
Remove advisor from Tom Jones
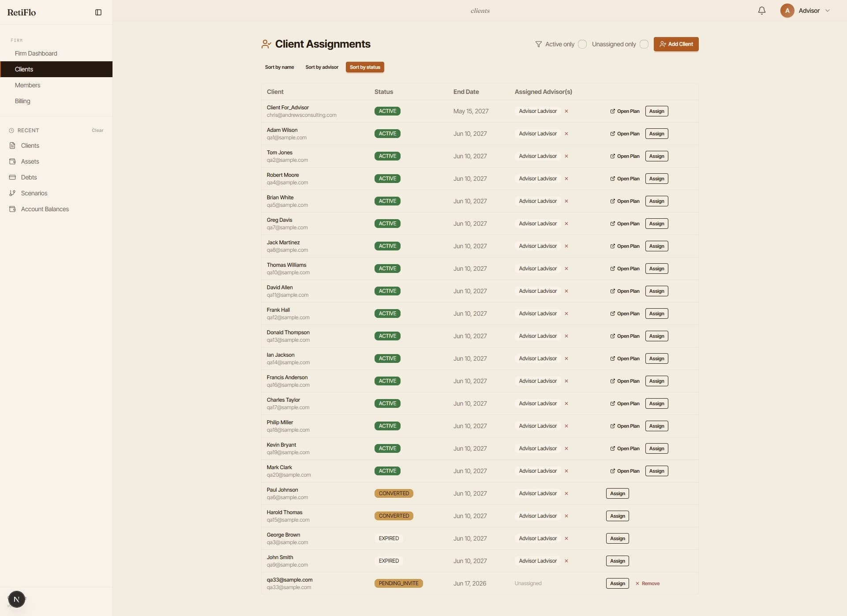point(566,156)
